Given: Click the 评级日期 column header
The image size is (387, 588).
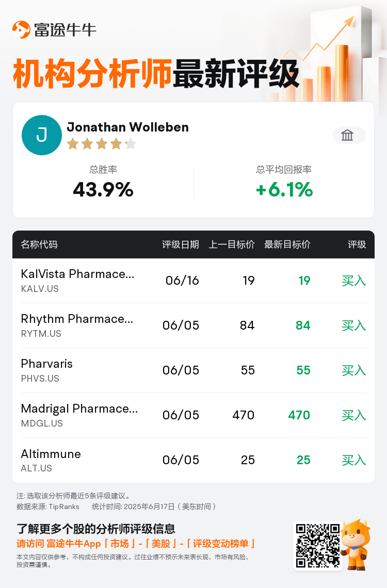Looking at the screenshot, I should coord(181,244).
